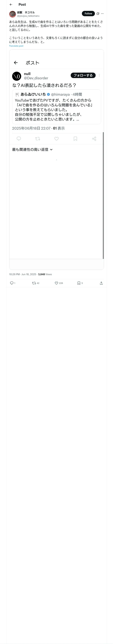Repost the post with 42 reposts
Viewport: 113px width, 644px height.
(x=34, y=283)
